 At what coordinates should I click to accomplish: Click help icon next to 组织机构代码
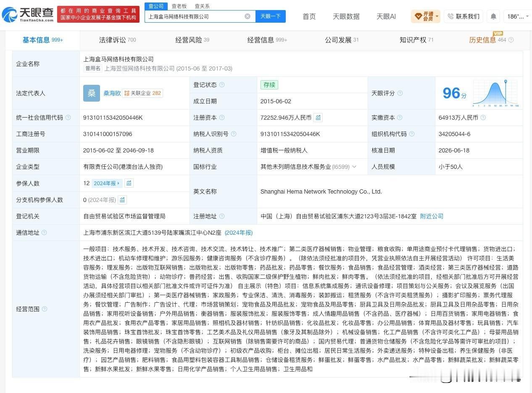pyautogui.click(x=412, y=134)
